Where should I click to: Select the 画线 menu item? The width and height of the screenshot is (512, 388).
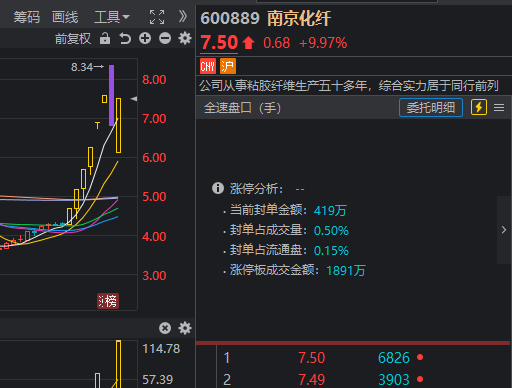point(65,17)
